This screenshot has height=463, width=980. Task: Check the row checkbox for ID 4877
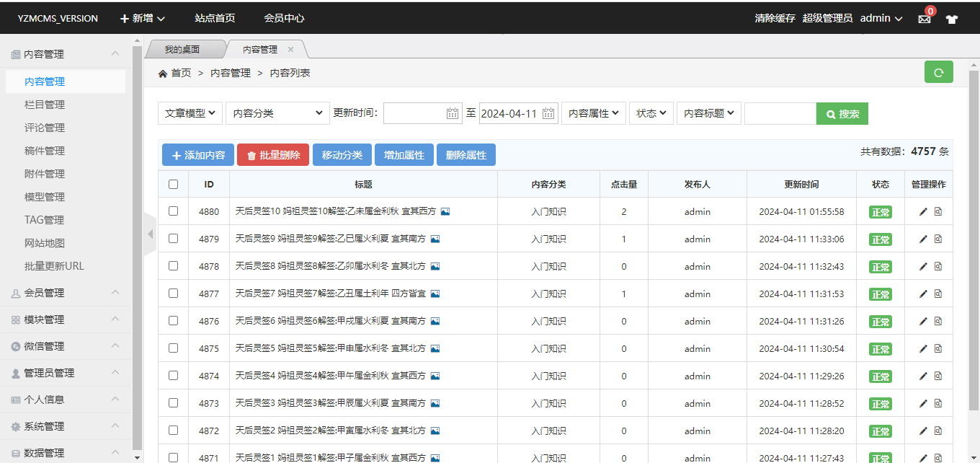tap(173, 293)
